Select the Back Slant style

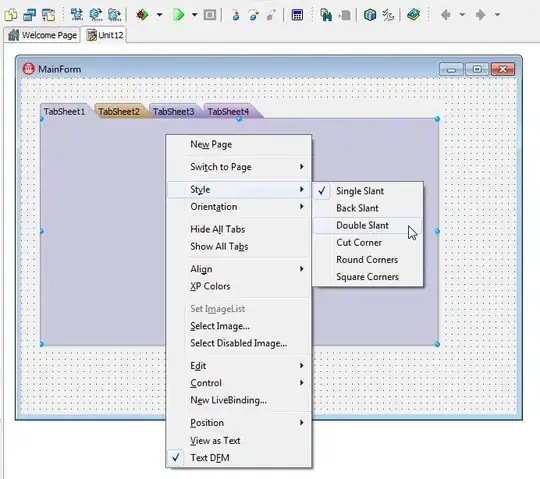coord(368,208)
